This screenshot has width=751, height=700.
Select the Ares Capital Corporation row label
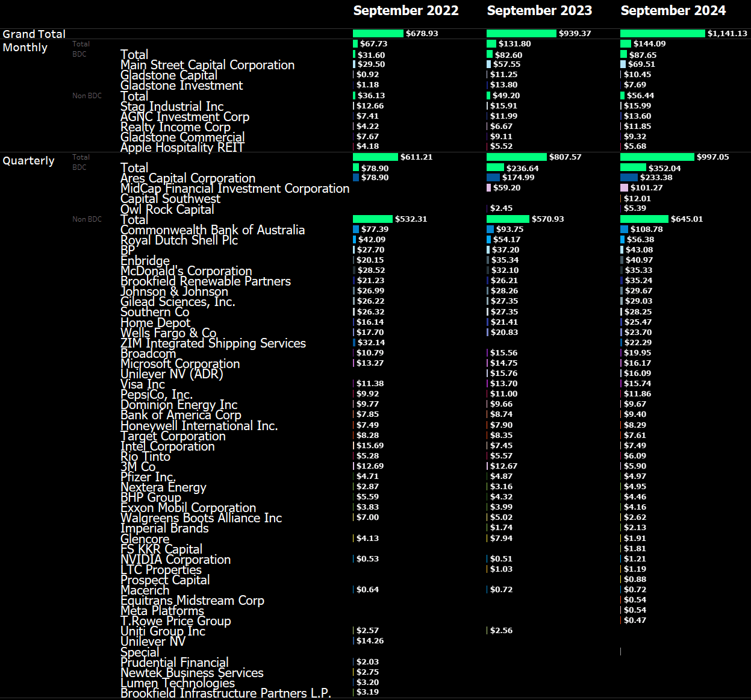point(188,178)
